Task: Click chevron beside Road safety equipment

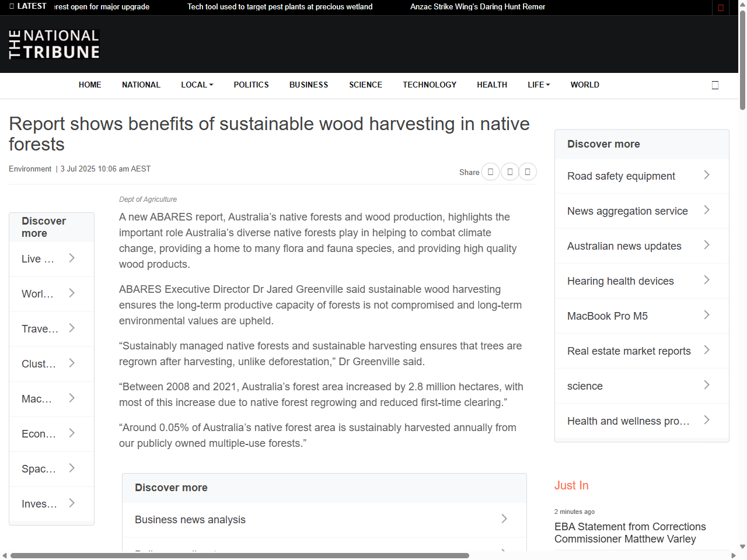Action: coord(707,175)
